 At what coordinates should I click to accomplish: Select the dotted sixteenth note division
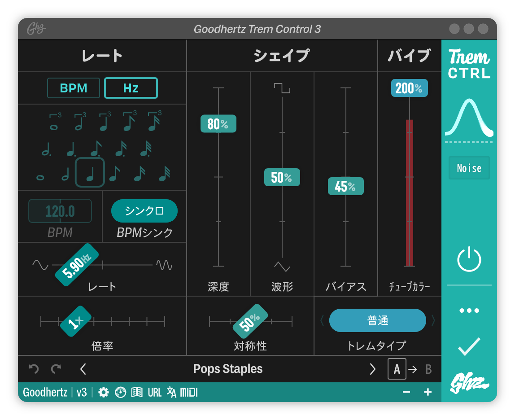[x=121, y=149]
